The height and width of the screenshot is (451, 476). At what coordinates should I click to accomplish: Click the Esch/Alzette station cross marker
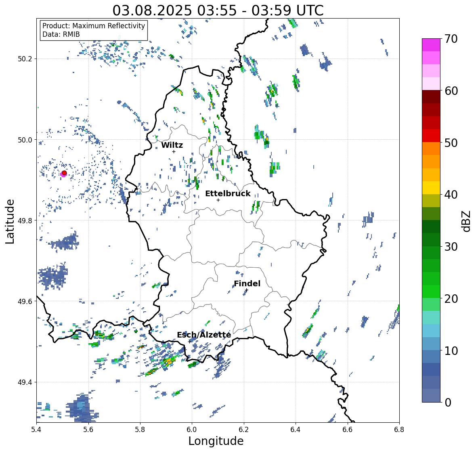point(189,342)
